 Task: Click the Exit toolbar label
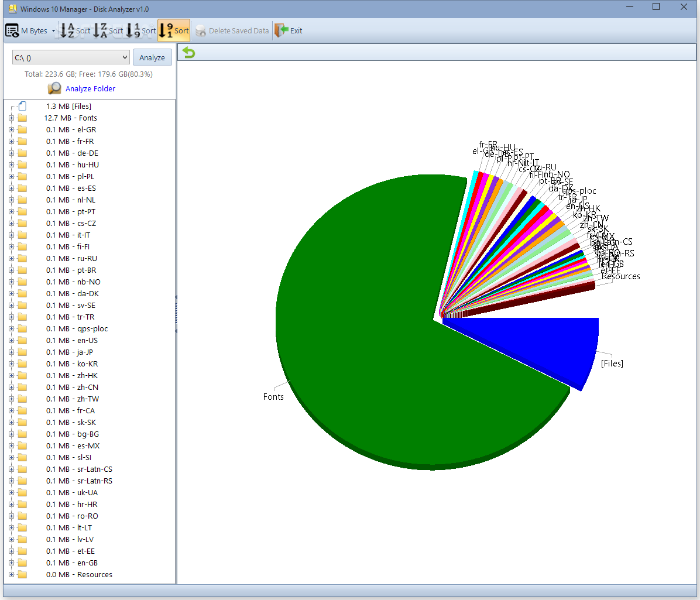click(x=296, y=31)
